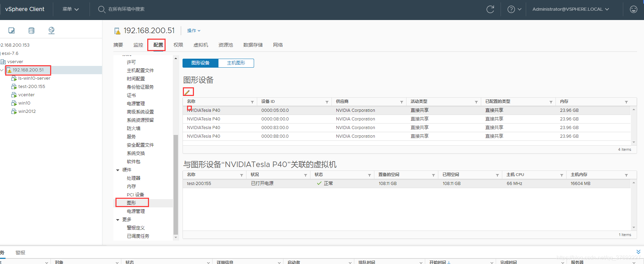Screen dimensions: 644x264
Task: Open the 操作 actions dropdown
Action: pos(194,31)
